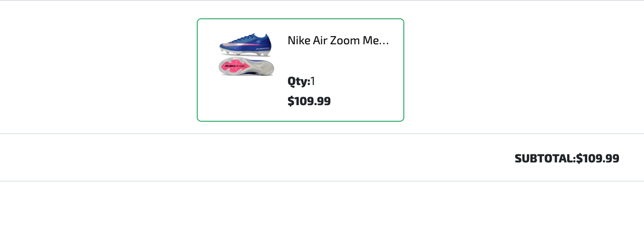
Task: Click the word Air in the product title
Action: [x=318, y=41]
